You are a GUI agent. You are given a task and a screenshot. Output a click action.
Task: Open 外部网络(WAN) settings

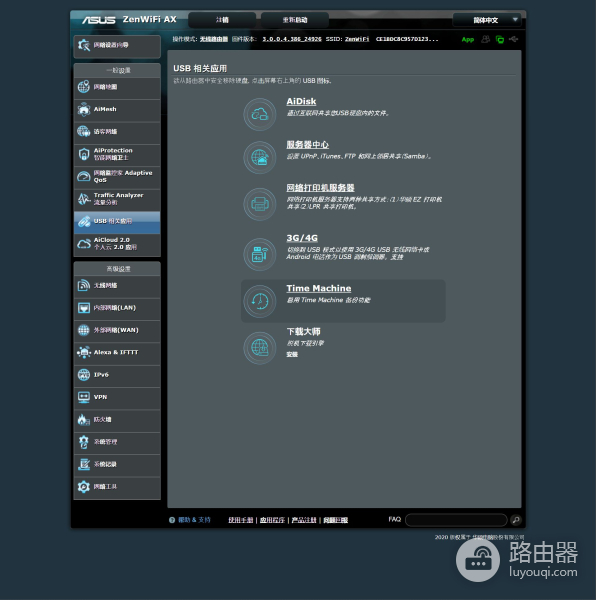[117, 330]
